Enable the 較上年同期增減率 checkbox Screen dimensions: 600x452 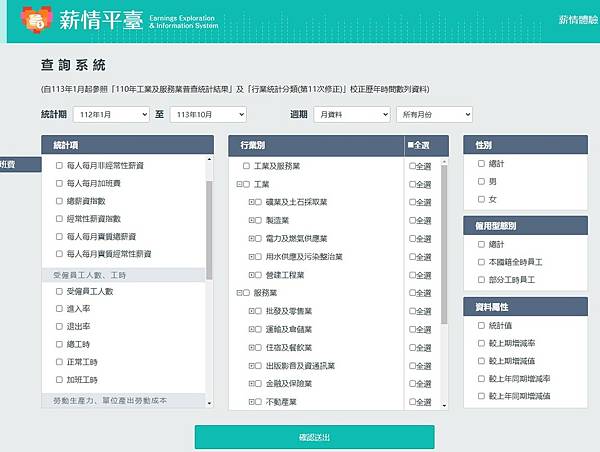481,379
